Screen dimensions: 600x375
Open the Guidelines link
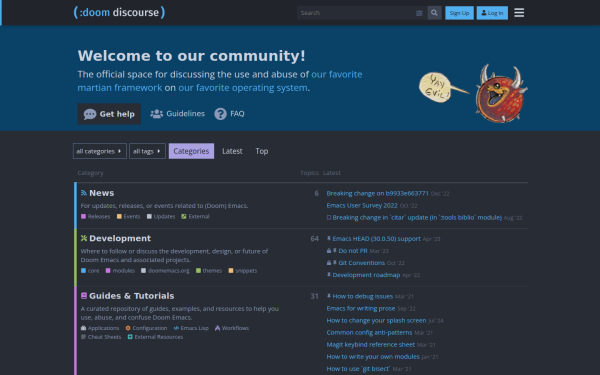(178, 114)
